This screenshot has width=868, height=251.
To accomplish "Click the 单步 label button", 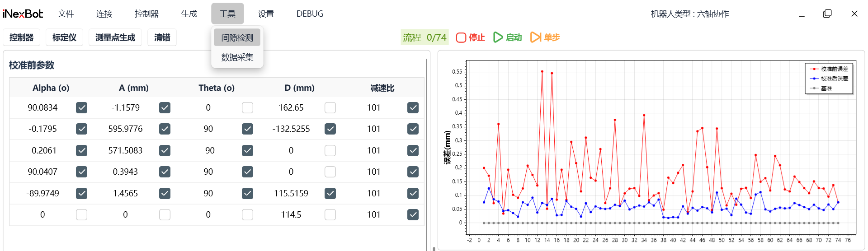I will pos(552,37).
